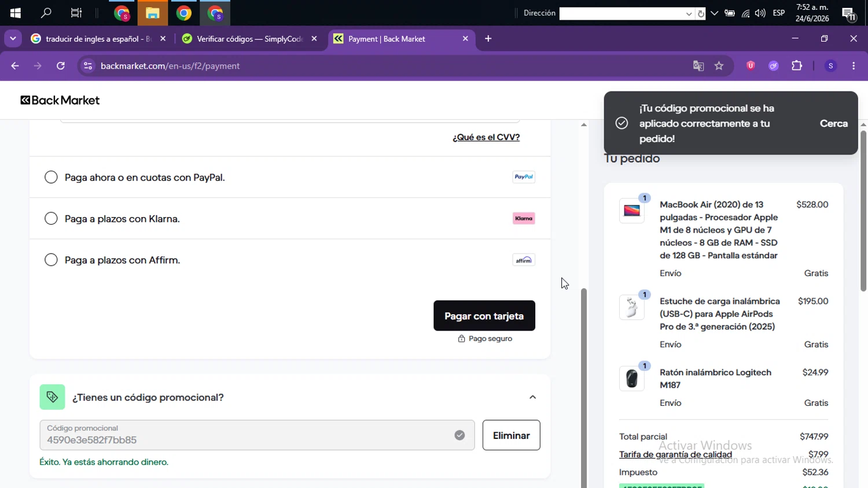Screen dimensions: 868x488
Task: Click the 'Pagar con tarjeta' button
Action: 484,316
